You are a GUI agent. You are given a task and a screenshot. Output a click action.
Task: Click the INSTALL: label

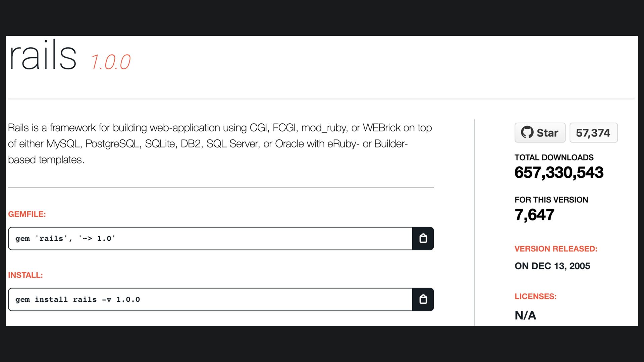(25, 275)
